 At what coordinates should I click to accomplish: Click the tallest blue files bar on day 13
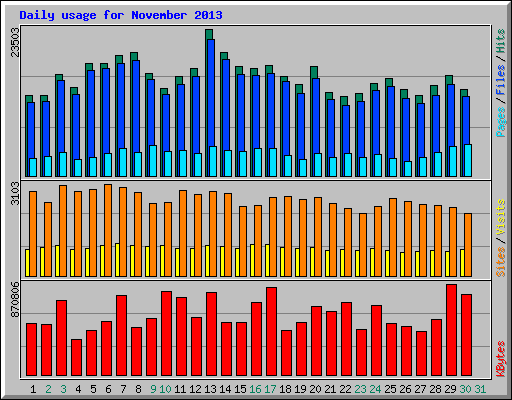click(211, 93)
